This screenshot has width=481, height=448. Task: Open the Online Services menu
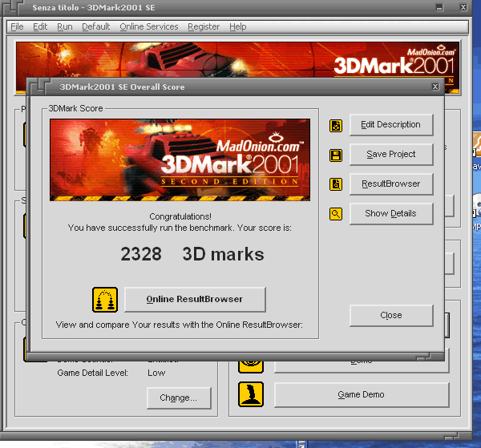click(149, 26)
